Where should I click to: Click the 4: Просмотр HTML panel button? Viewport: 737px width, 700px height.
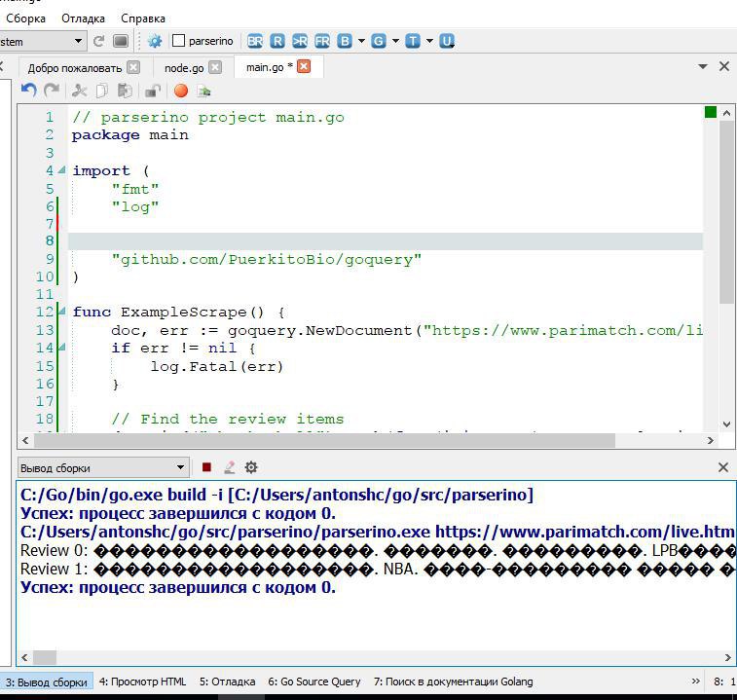tap(142, 682)
